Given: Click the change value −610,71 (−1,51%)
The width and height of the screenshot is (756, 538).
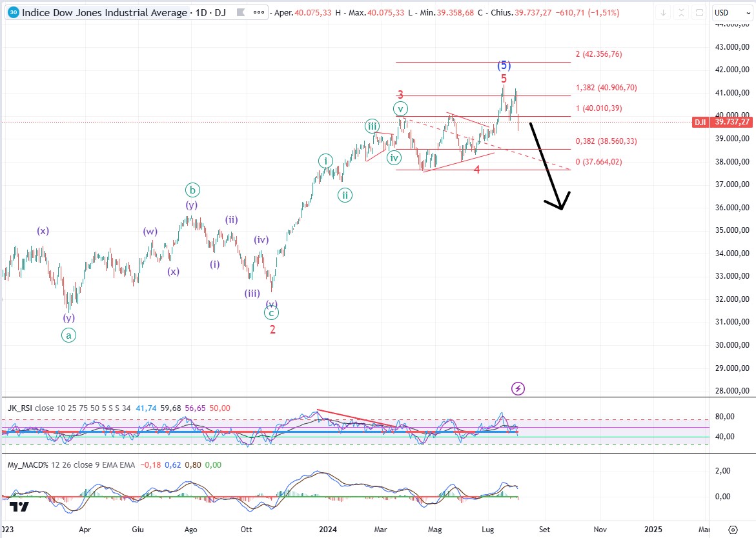Looking at the screenshot, I should [x=587, y=12].
